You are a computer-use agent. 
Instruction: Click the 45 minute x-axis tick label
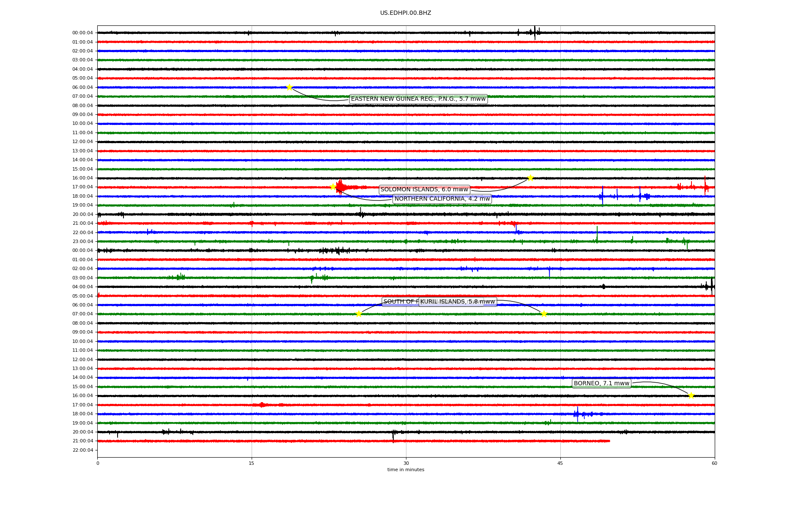pyautogui.click(x=560, y=463)
